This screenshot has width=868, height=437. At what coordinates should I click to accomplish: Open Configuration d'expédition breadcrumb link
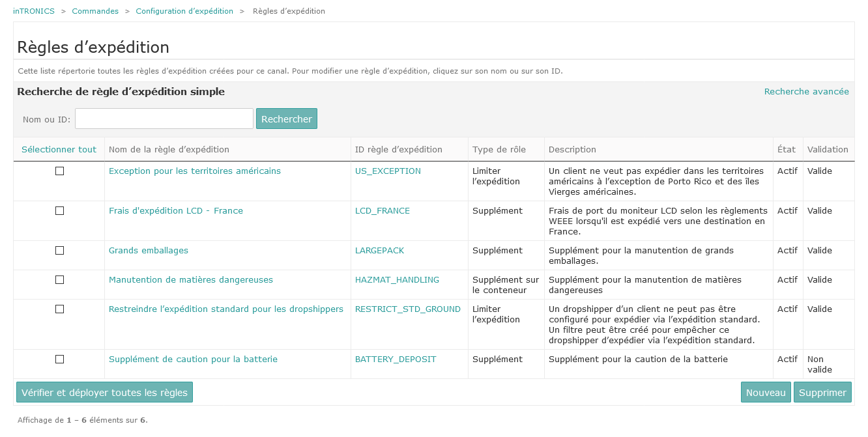tap(184, 11)
